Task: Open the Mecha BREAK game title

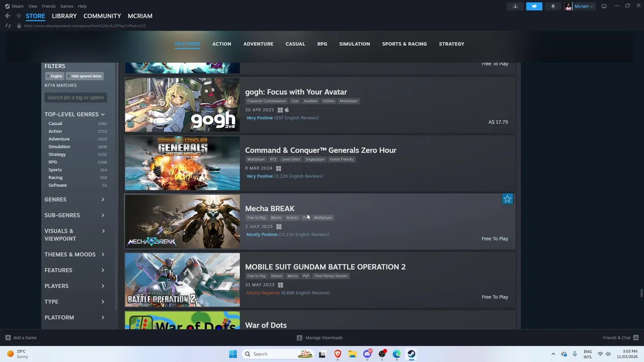Action: (270, 209)
